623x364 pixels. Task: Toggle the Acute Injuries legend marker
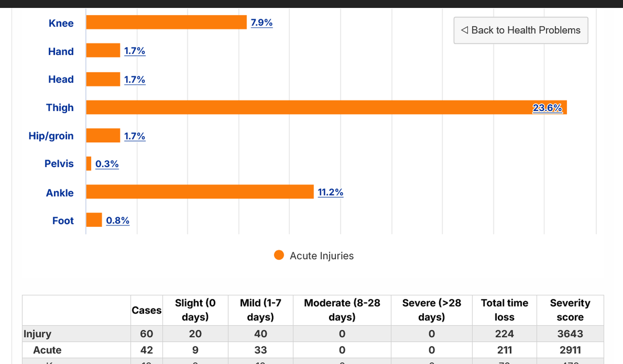pyautogui.click(x=279, y=255)
